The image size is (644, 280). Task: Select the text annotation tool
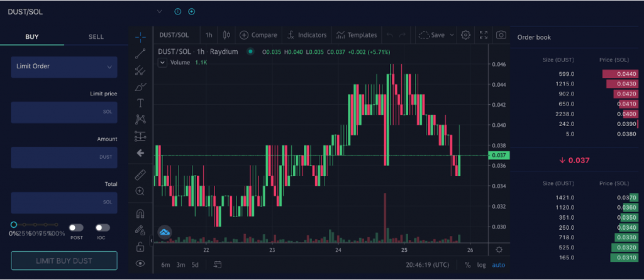140,104
